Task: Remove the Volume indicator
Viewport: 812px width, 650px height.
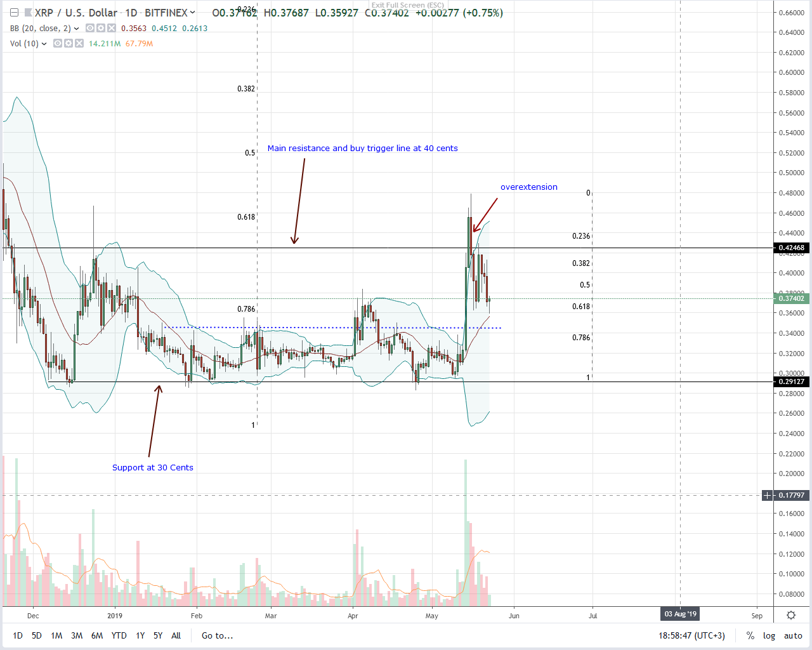Action: [x=79, y=44]
